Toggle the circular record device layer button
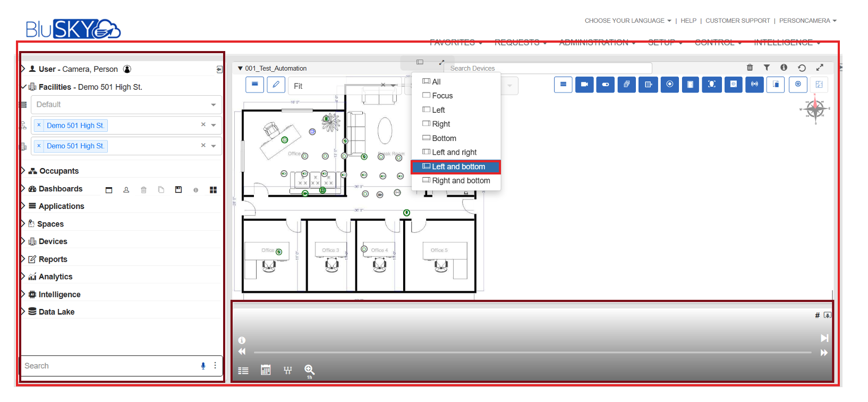Screen dimensions: 868x402 coord(669,85)
